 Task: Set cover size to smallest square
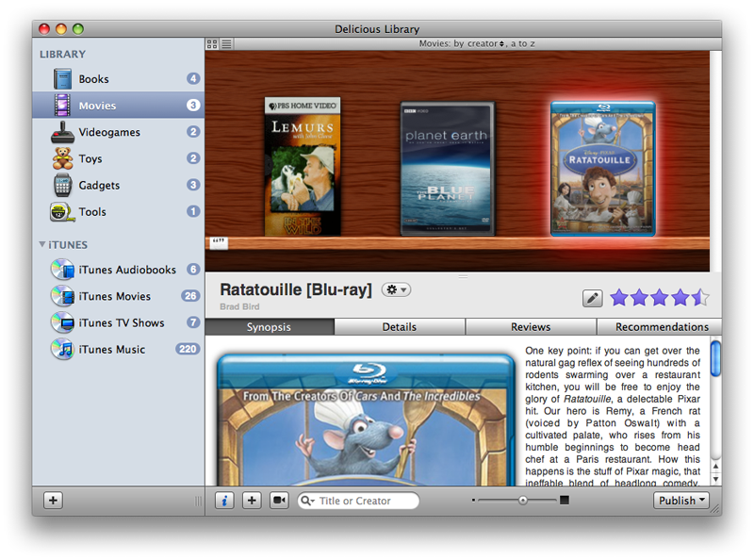[x=474, y=501]
